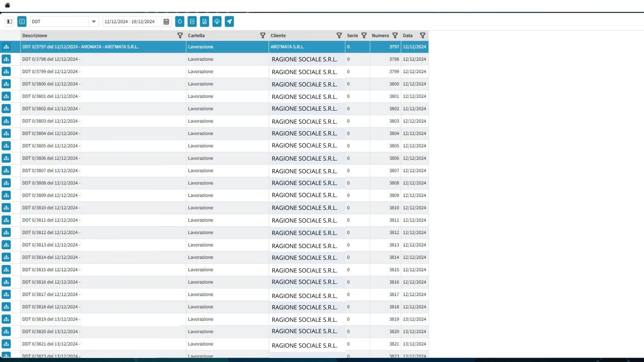
Task: Filter by the Numero column
Action: 395,36
